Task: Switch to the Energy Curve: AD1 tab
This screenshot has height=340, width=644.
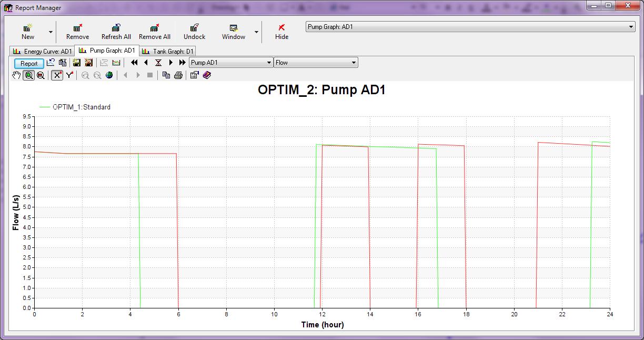Action: click(x=42, y=52)
